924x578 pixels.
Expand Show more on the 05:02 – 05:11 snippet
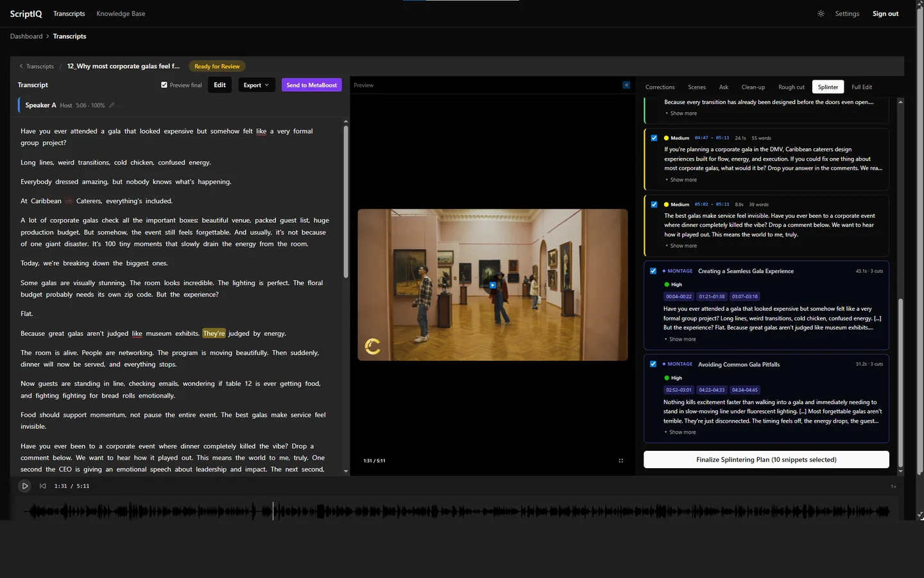click(x=681, y=246)
